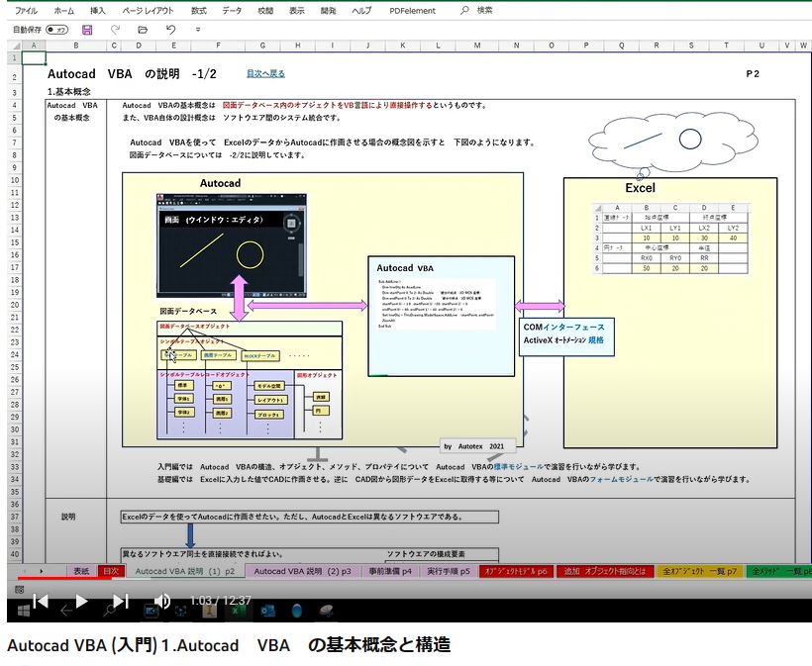The height and width of the screenshot is (666, 812).
Task: Open Outlook from the taskbar
Action: [268, 612]
